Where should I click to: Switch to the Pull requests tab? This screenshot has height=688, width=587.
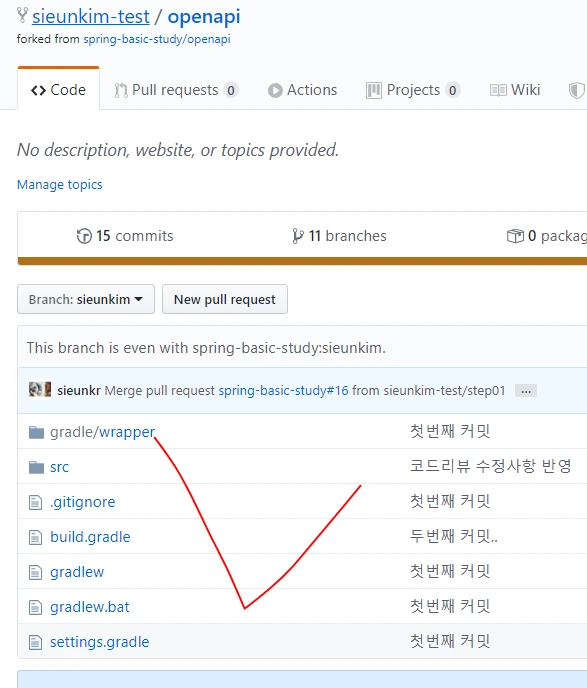click(175, 90)
